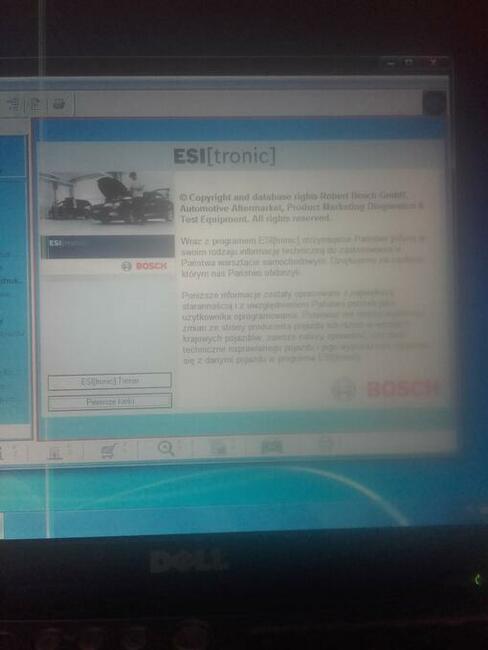Open the shopping cart icon in bottom toolbar
Image resolution: width=488 pixels, height=650 pixels.
(109, 451)
